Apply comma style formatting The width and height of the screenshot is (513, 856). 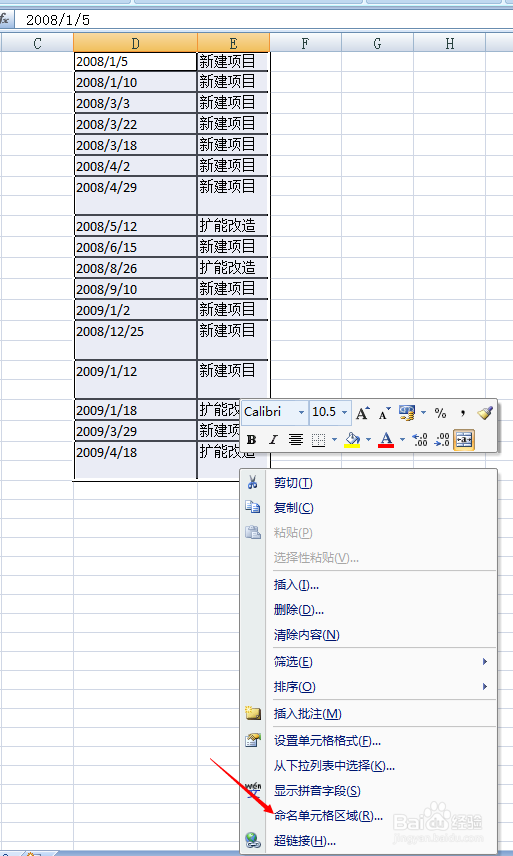click(463, 413)
